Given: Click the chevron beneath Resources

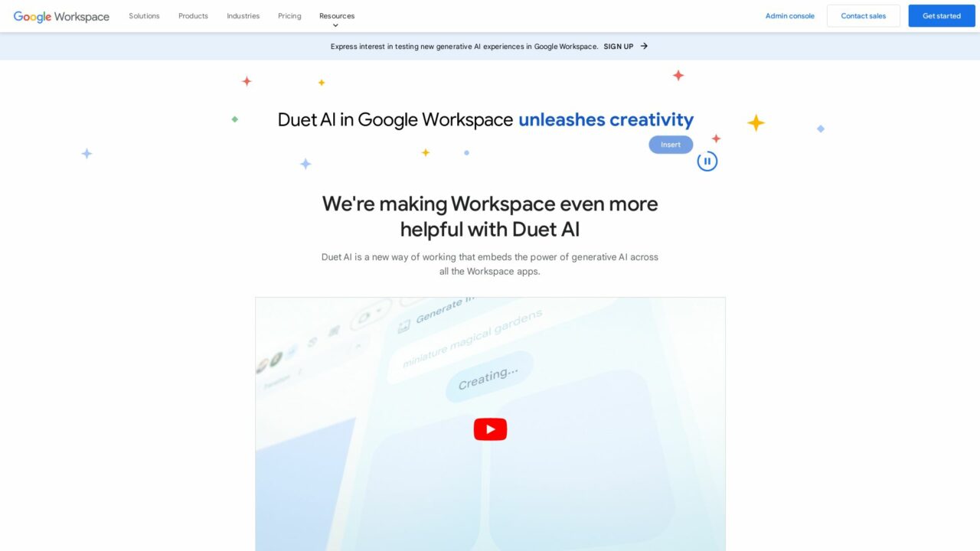Looking at the screenshot, I should point(336,24).
